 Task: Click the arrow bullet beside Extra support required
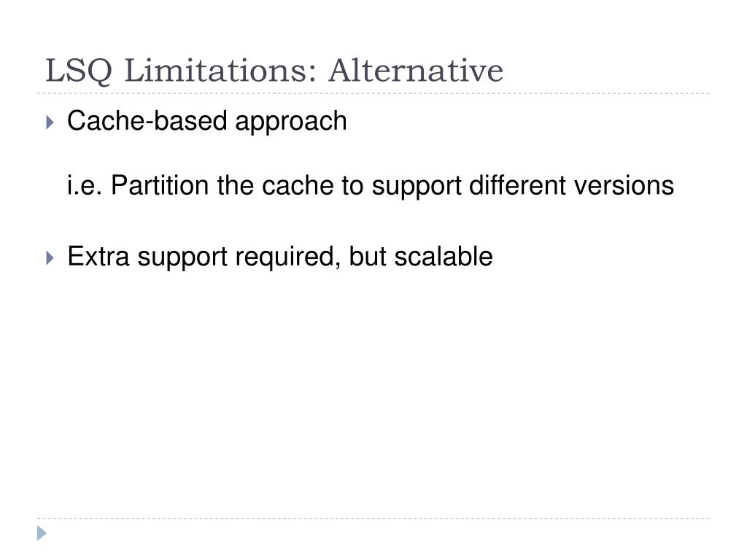click(x=50, y=258)
